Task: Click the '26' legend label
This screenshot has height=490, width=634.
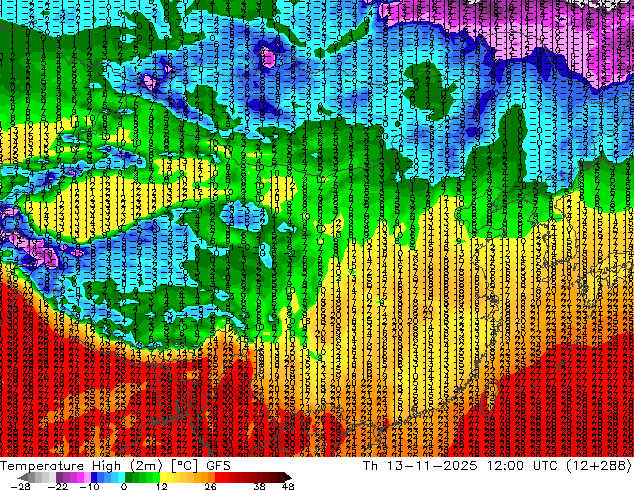Action: click(x=210, y=486)
